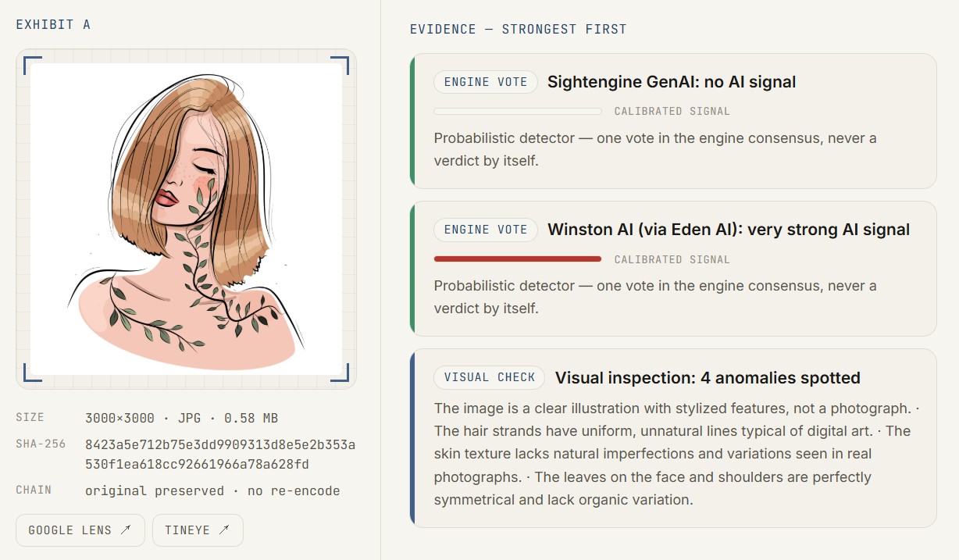Click the 'SIZE' field label

[x=30, y=418]
